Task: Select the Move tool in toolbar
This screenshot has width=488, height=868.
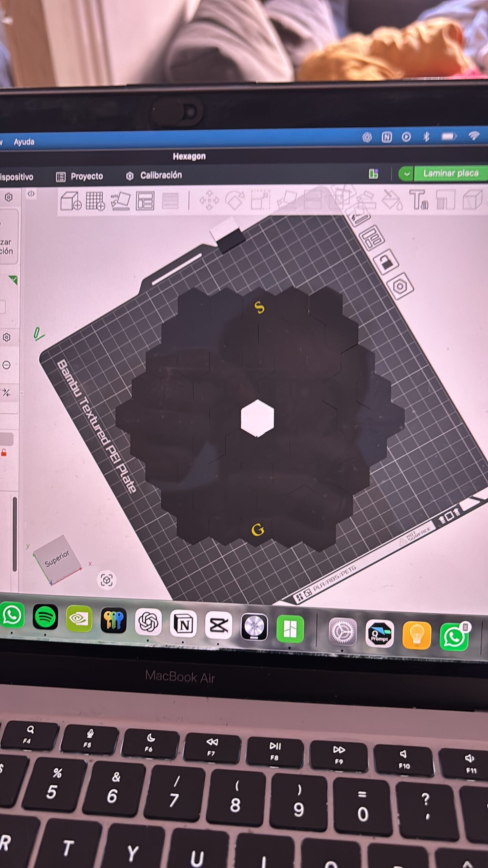Action: (209, 200)
